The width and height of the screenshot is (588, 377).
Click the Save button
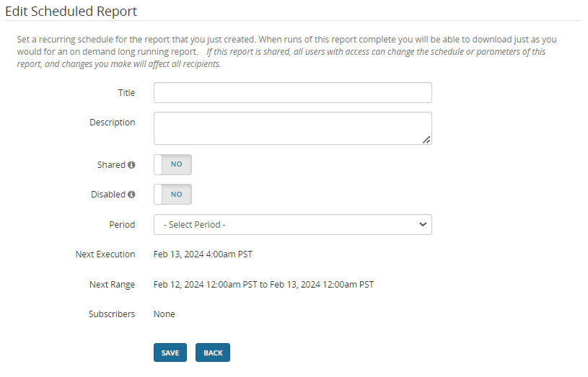170,352
